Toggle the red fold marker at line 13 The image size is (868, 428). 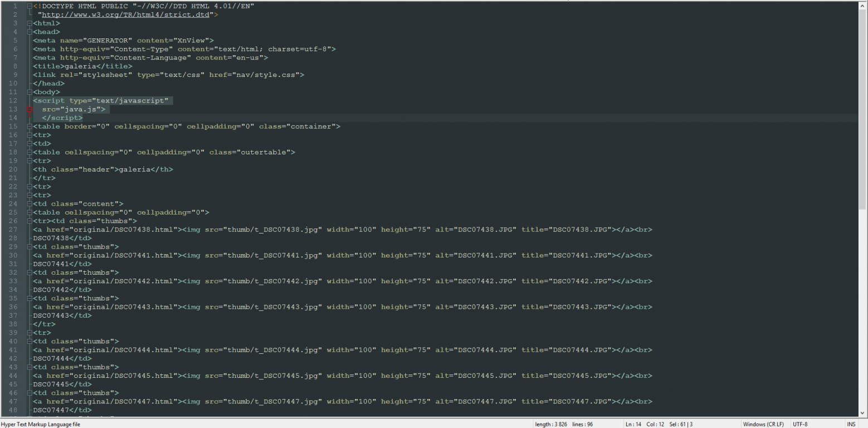click(x=29, y=109)
